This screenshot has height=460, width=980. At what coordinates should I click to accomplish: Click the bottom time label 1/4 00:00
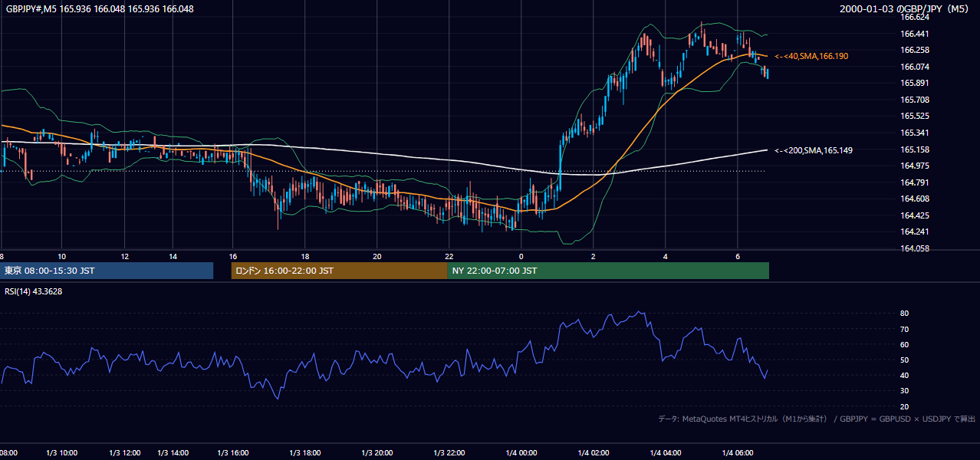(521, 453)
